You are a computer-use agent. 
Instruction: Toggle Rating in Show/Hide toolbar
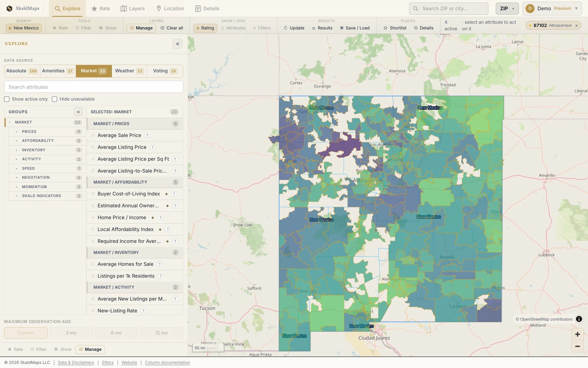coord(205,28)
